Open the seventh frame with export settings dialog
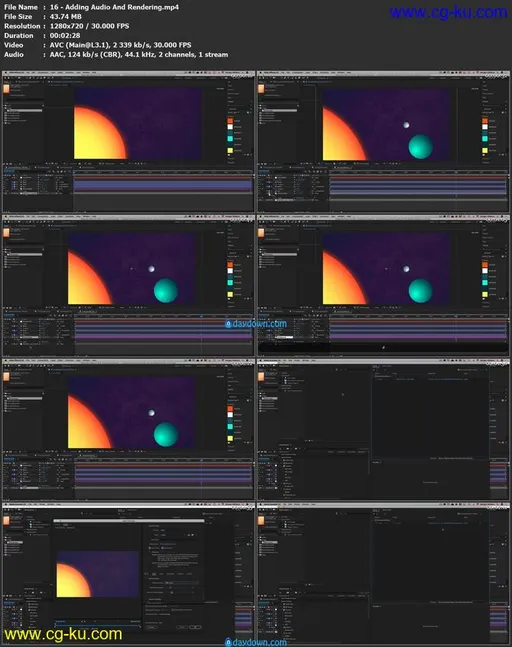 [x=128, y=574]
